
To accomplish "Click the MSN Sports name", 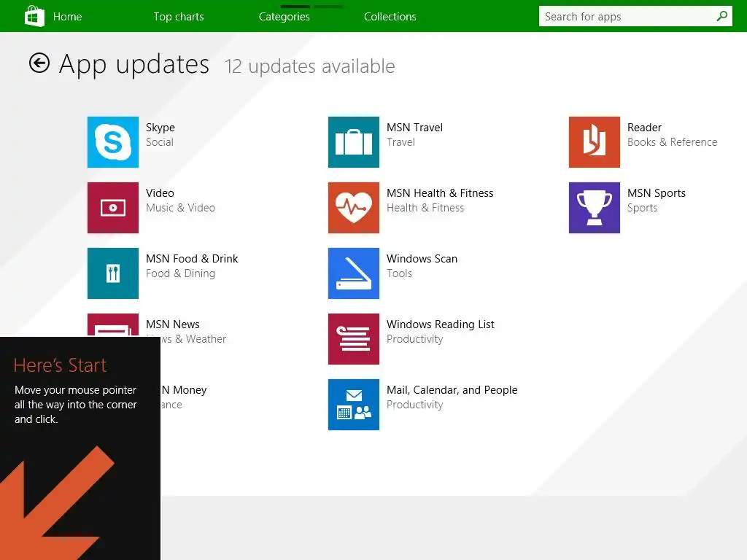I will [x=657, y=193].
